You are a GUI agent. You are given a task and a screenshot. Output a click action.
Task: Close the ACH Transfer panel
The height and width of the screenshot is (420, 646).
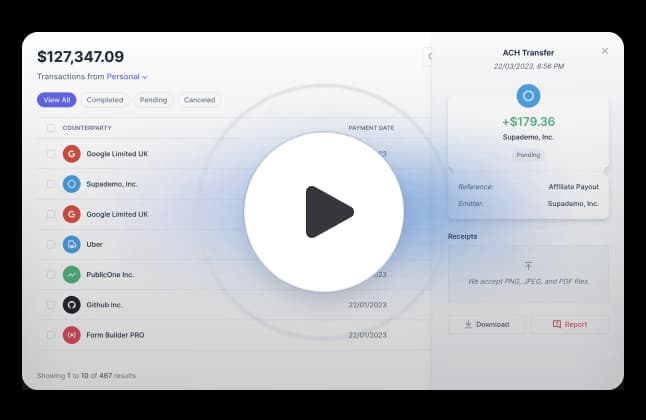[x=604, y=51]
